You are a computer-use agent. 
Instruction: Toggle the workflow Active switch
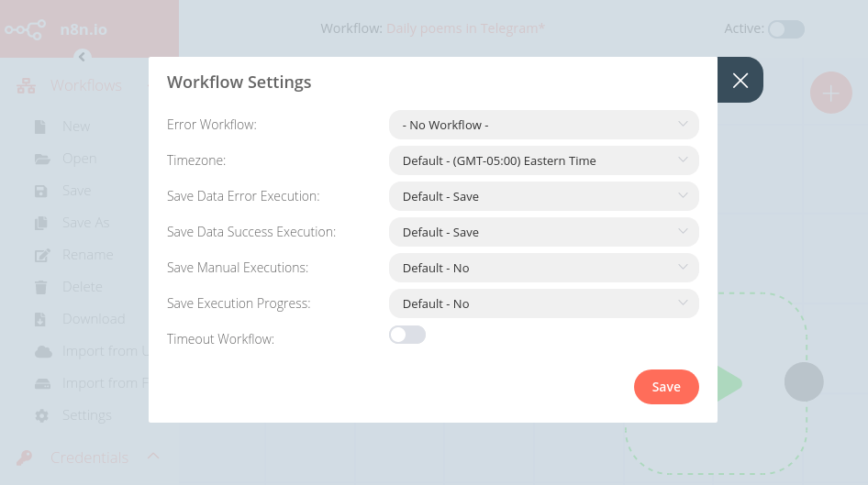785,29
